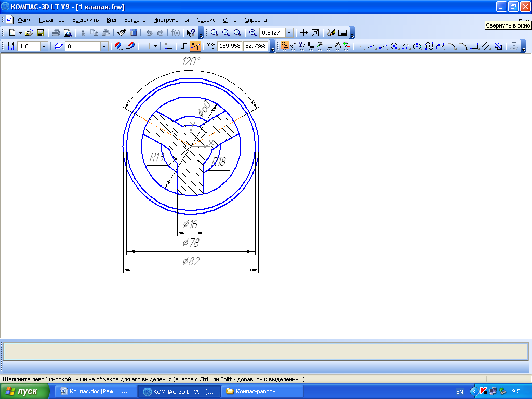Screen dimensions: 532x399
Task: Select the Rectangle drawing tool
Action: [x=474, y=46]
